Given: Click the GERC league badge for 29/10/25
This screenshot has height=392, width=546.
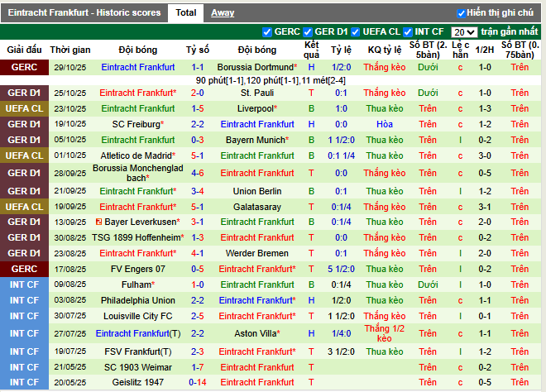Looking at the screenshot, I should coord(23,66).
